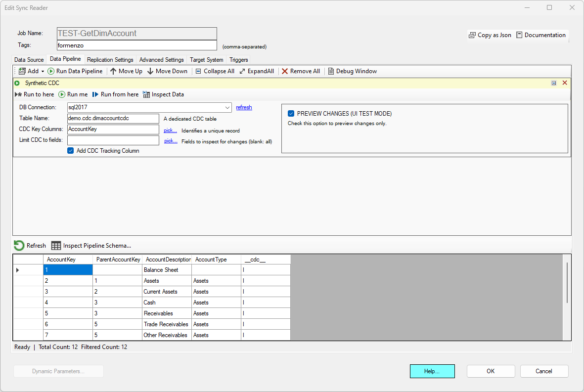Switch to the Data Source tab

[29, 59]
